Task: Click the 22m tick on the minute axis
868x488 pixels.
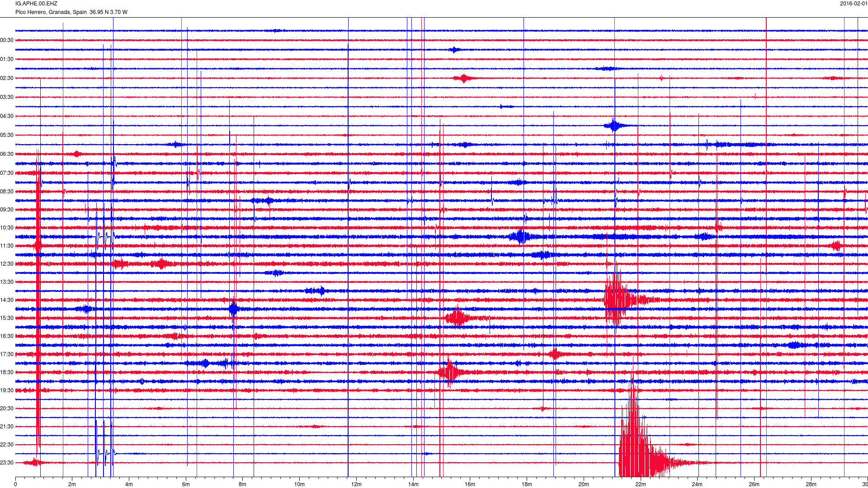Action: coord(640,484)
